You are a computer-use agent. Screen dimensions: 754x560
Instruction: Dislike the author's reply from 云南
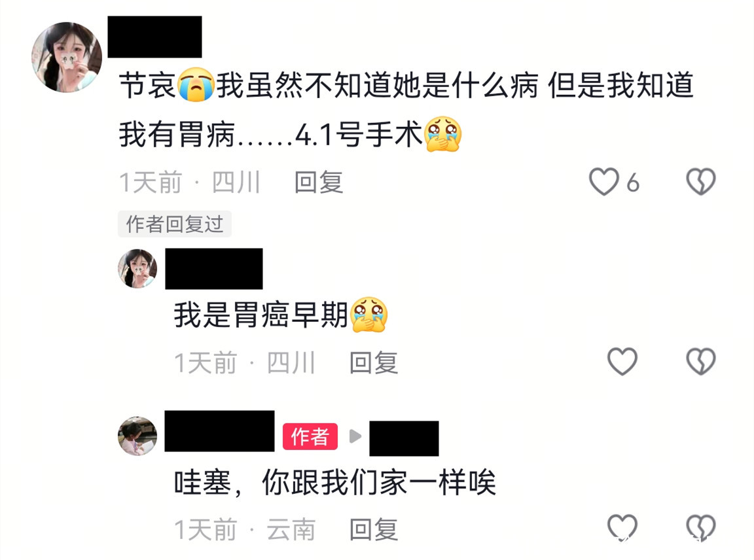click(x=700, y=527)
